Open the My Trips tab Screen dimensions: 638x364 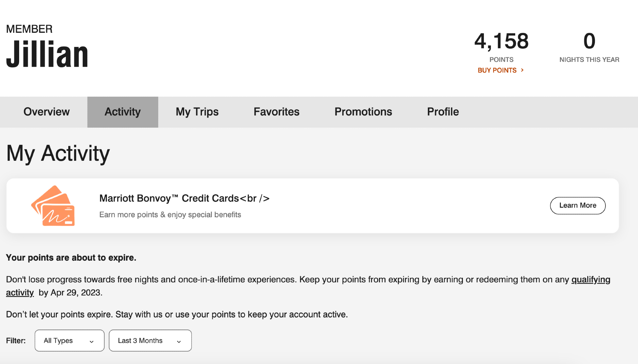click(197, 112)
